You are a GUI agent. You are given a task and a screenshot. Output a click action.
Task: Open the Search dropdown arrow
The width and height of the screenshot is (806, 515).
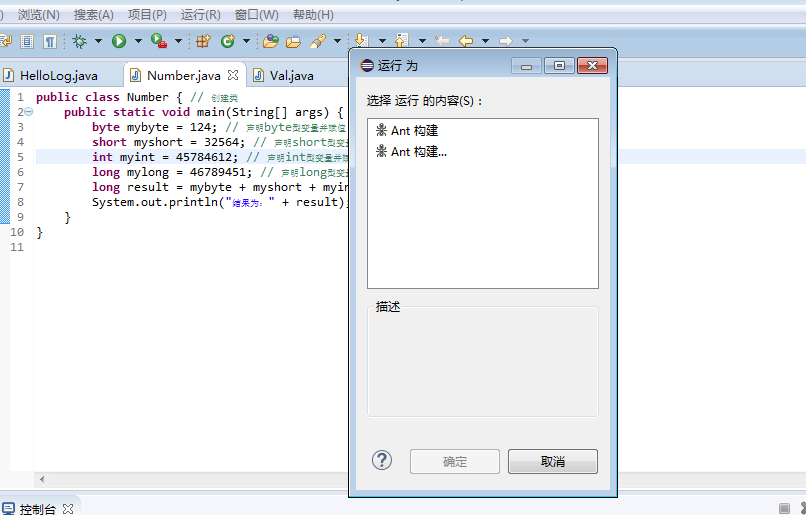pyautogui.click(x=338, y=41)
